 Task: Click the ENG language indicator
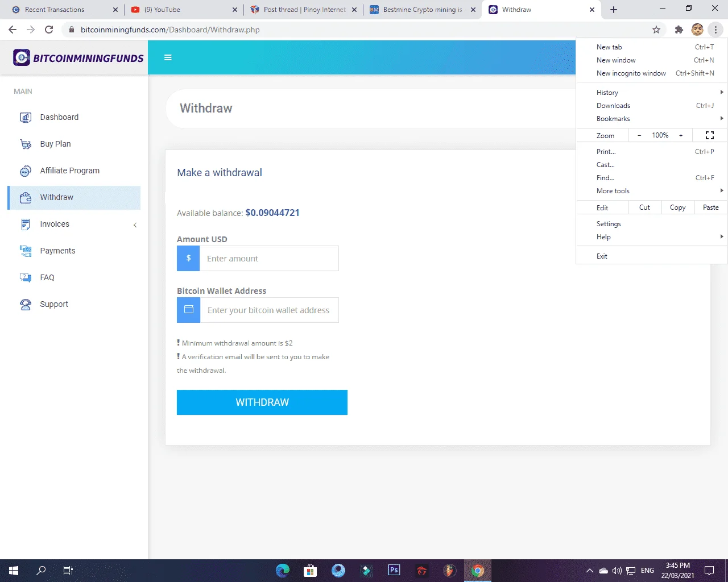(x=647, y=571)
